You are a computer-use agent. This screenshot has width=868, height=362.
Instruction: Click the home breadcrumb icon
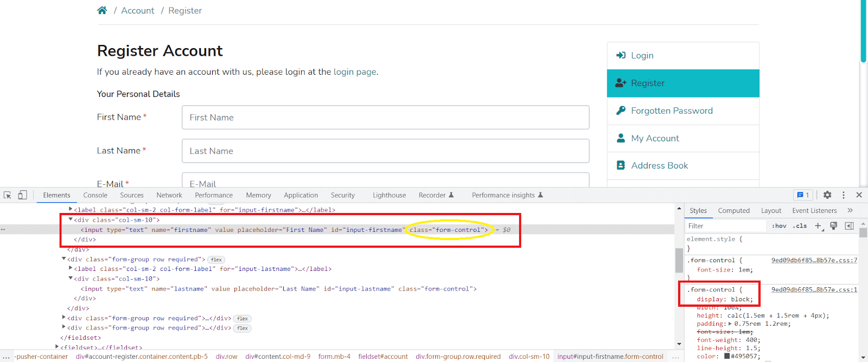pos(102,10)
